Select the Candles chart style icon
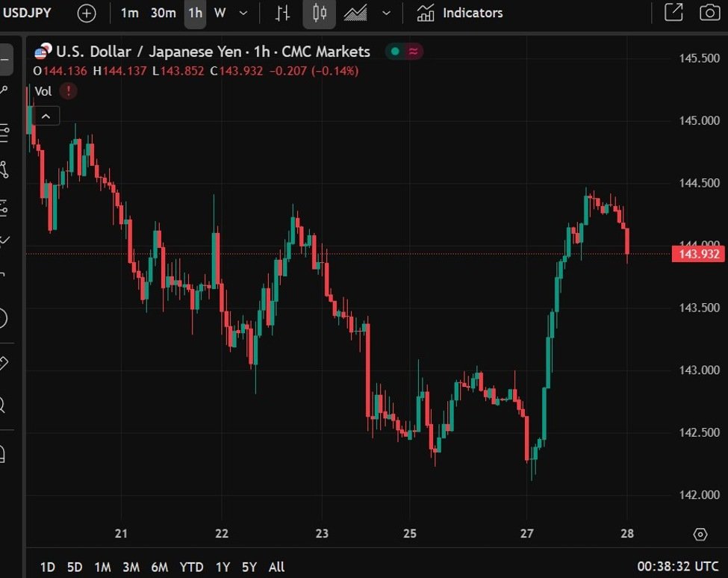The height and width of the screenshot is (578, 728). tap(320, 13)
